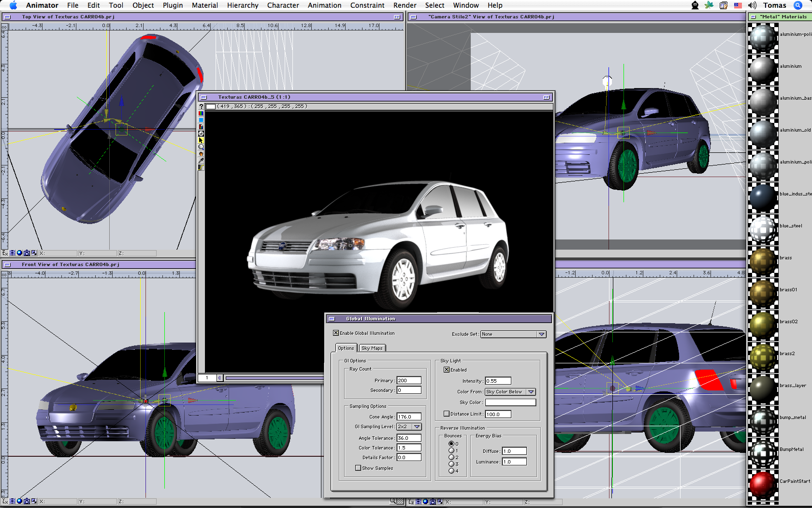Toggle the Show Samples checkbox
The height and width of the screenshot is (508, 812).
[x=358, y=468]
